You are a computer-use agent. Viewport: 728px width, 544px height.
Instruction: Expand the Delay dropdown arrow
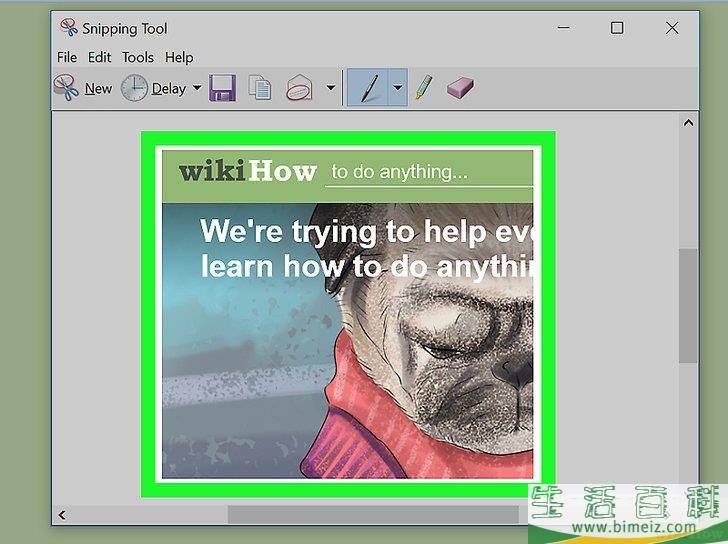tap(197, 87)
